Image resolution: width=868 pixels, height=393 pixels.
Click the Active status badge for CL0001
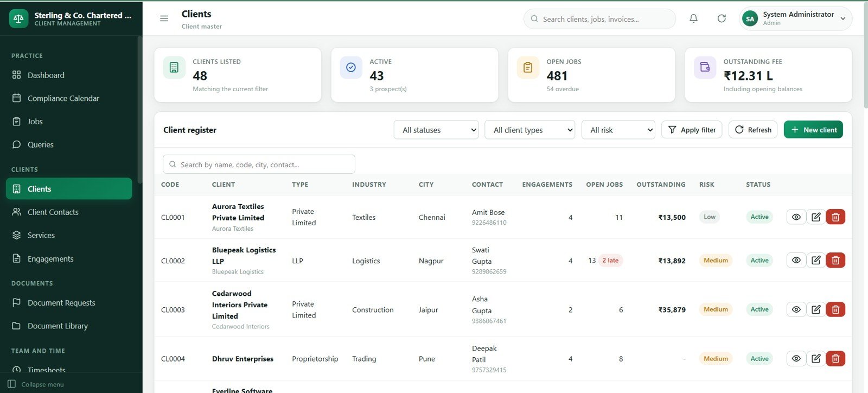(759, 217)
